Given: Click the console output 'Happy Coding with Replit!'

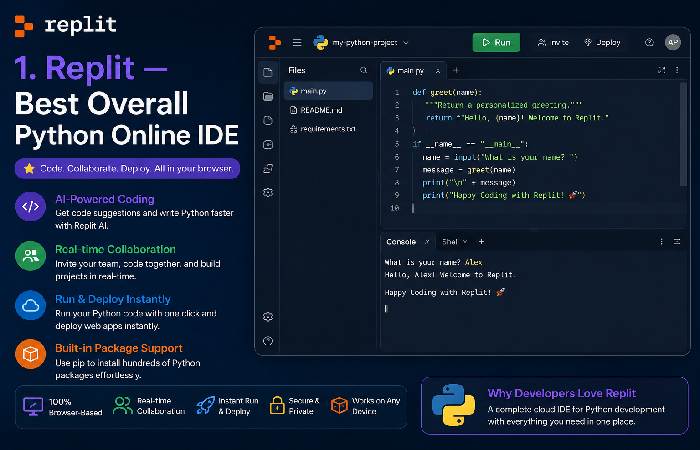Looking at the screenshot, I should [445, 292].
